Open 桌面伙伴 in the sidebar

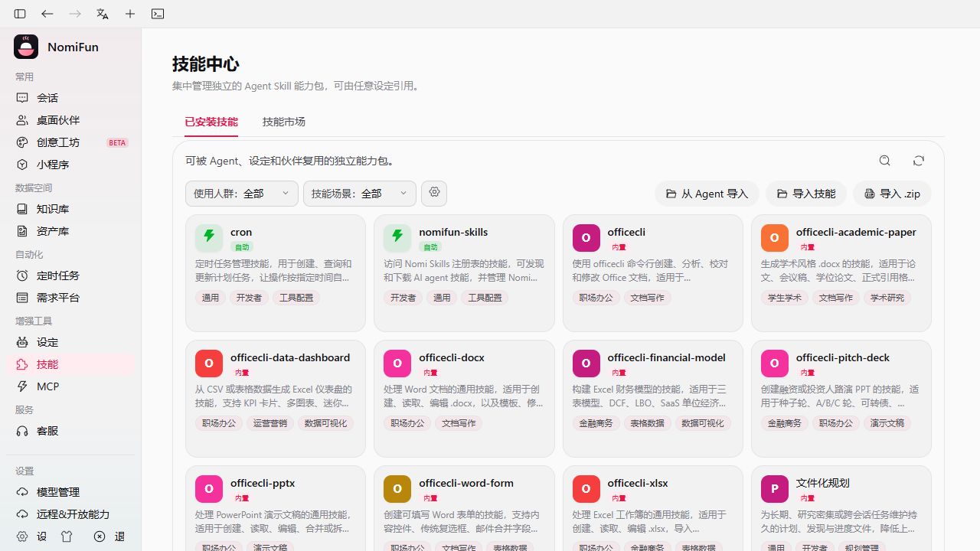pyautogui.click(x=70, y=120)
